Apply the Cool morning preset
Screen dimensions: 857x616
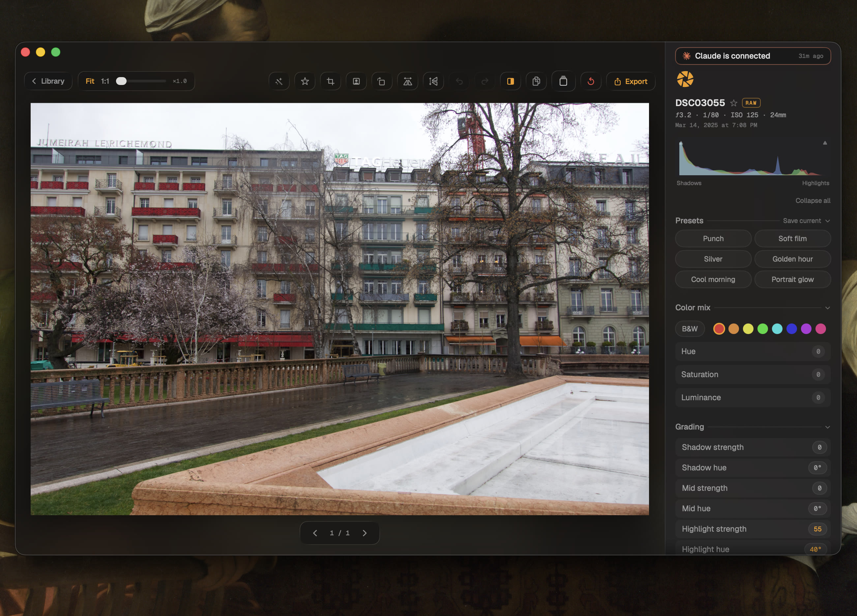[x=713, y=279]
